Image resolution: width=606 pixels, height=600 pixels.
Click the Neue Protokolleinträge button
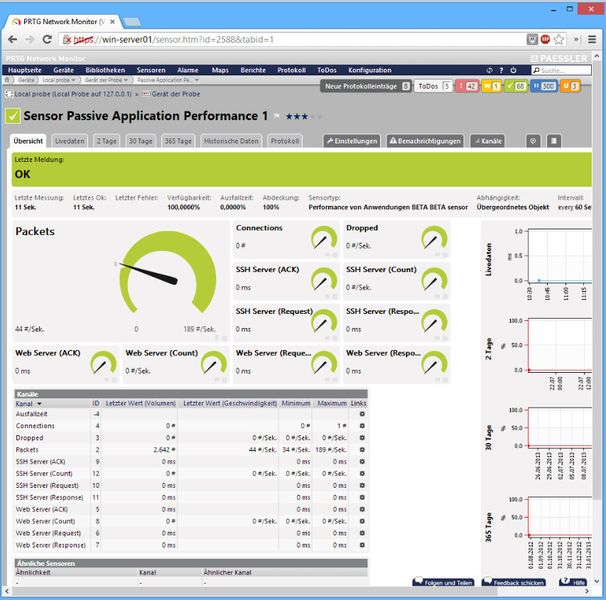366,86
